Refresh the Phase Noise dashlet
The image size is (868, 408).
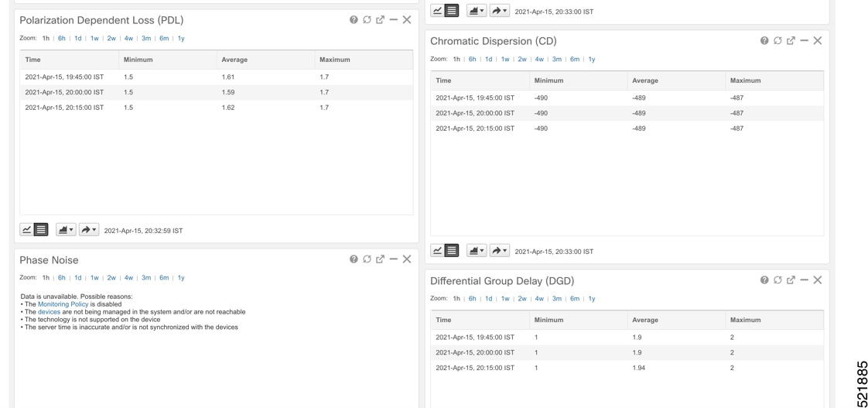367,259
